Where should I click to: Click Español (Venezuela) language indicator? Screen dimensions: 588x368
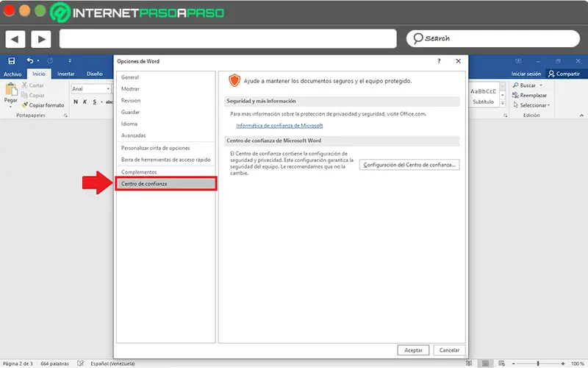[112, 364]
